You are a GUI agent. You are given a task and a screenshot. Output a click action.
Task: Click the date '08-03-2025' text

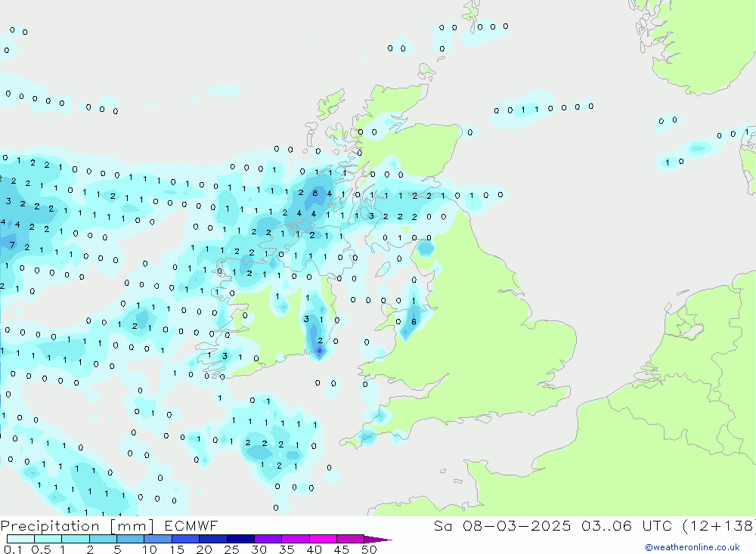(x=516, y=525)
